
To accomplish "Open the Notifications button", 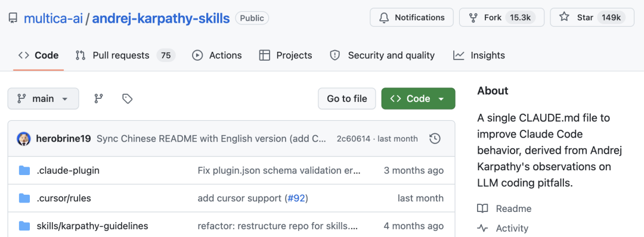I will click(411, 18).
